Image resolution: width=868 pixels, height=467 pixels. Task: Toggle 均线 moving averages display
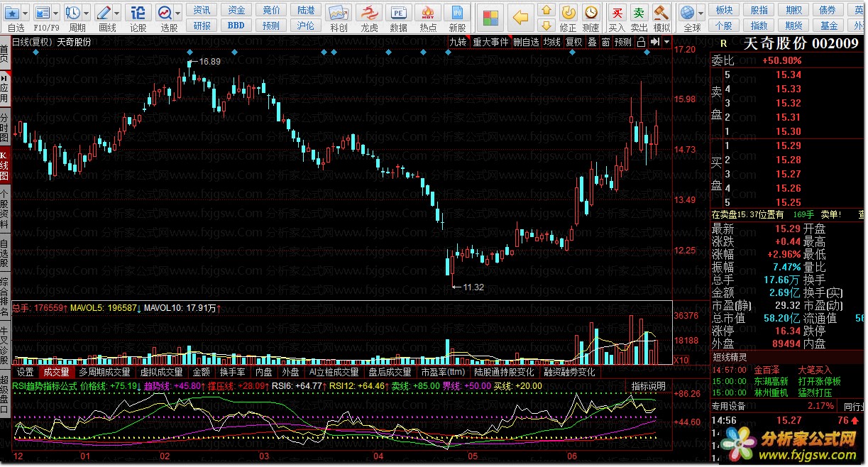552,42
